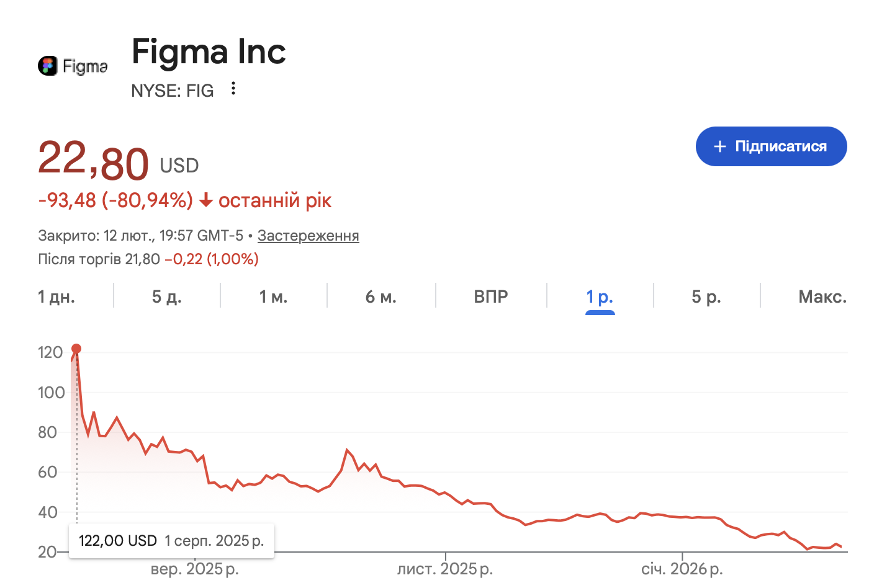Open the Застереження disclaimer link
This screenshot has width=869, height=588.
click(308, 236)
